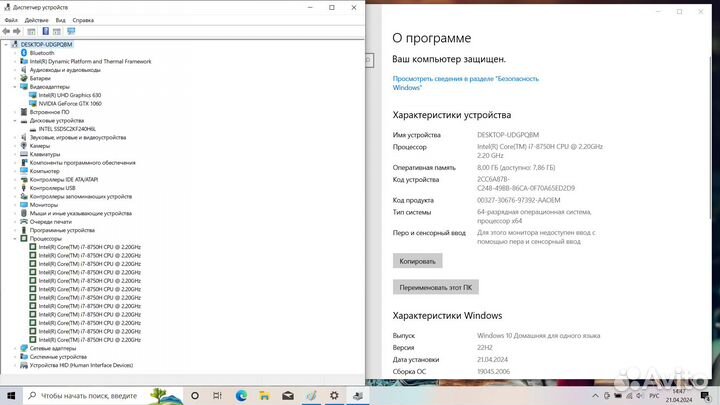The width and height of the screenshot is (720, 405).
Task: Click the Камеры category icon
Action: point(24,146)
